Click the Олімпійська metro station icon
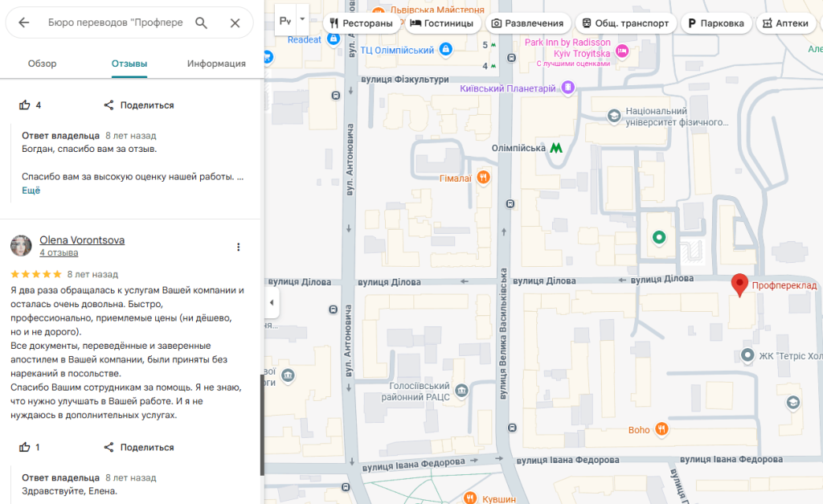Screen dimensions: 823x504 [556, 148]
